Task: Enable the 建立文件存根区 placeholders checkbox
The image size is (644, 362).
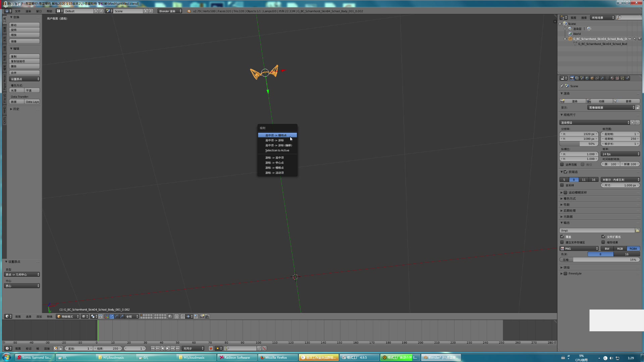Action: (x=562, y=242)
